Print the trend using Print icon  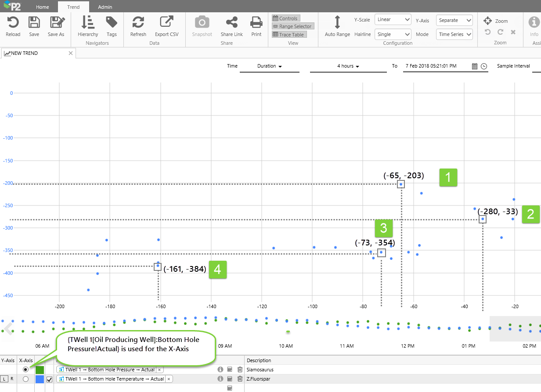tap(256, 23)
